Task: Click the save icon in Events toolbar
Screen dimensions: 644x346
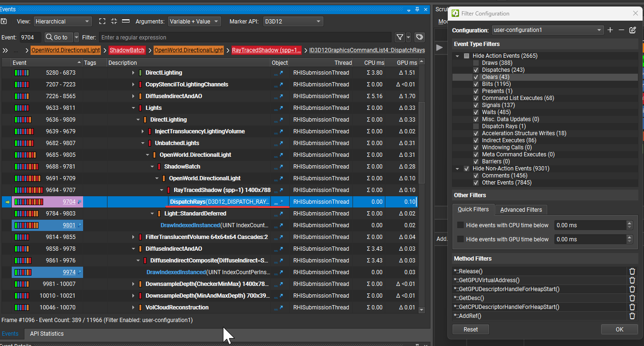Action: 4,21
